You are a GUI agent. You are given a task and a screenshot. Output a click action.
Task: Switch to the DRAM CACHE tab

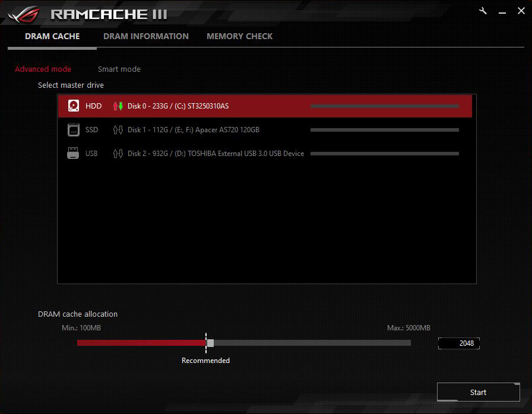[x=52, y=36]
